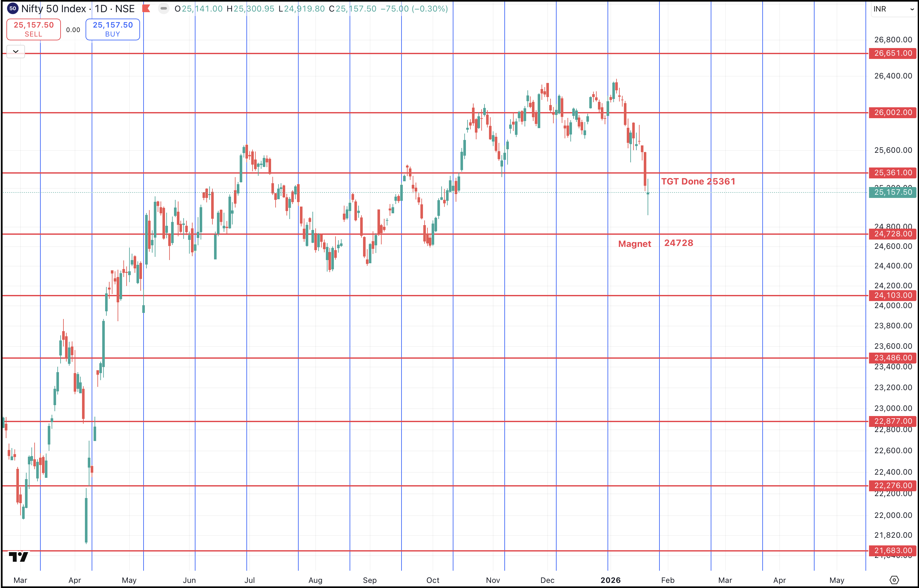The image size is (919, 588).
Task: Click the gray minus pill beside the OHLC values
Action: [x=164, y=9]
